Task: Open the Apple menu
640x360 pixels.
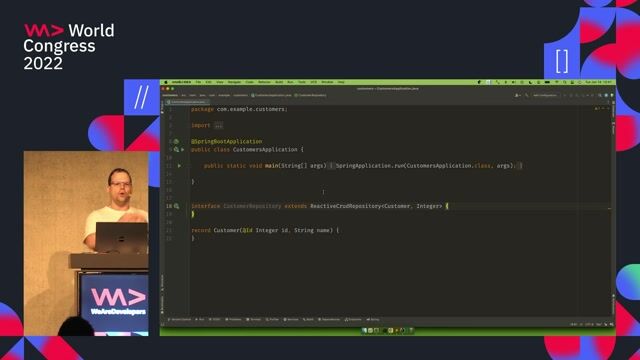Action: click(x=166, y=82)
